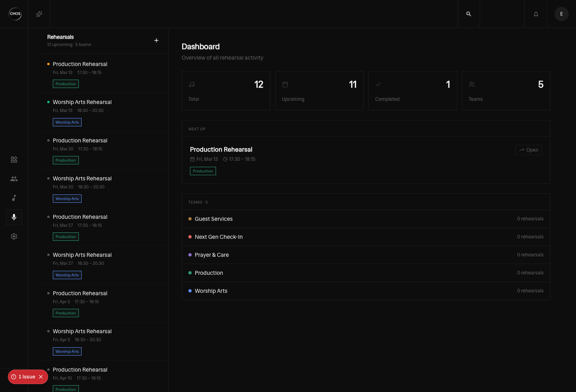This screenshot has height=392, width=576.
Task: Click the Open button for next rehearsal
Action: coord(529,150)
